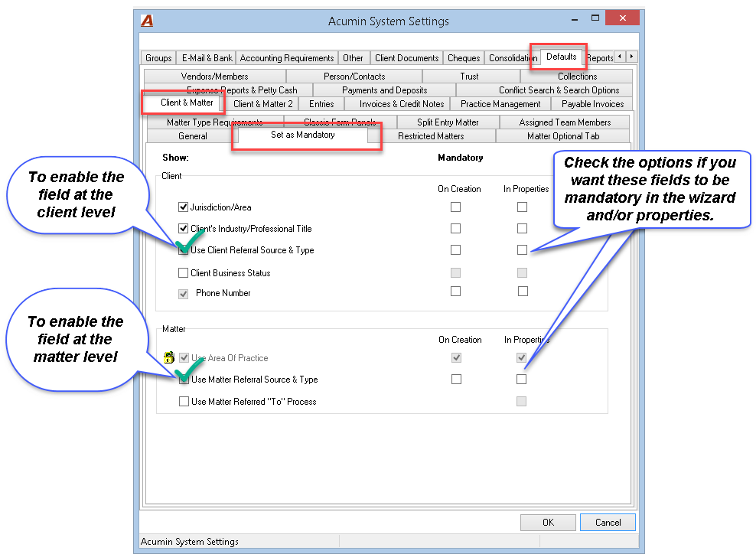Minimize the Acumin System Settings window
756x554 pixels.
574,20
